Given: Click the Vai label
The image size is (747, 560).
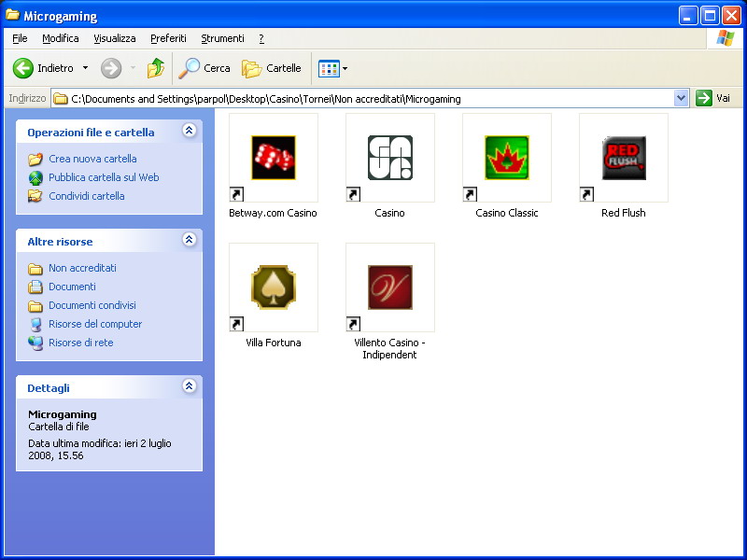Looking at the screenshot, I should pos(723,98).
